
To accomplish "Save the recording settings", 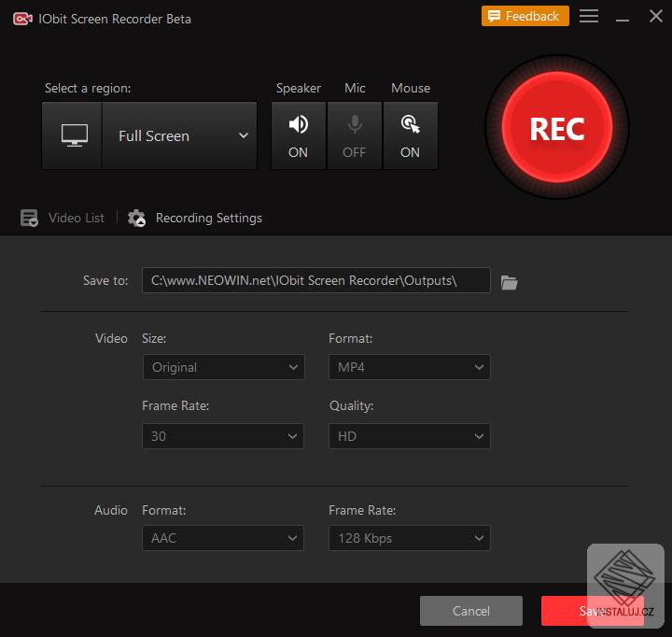I will [593, 611].
